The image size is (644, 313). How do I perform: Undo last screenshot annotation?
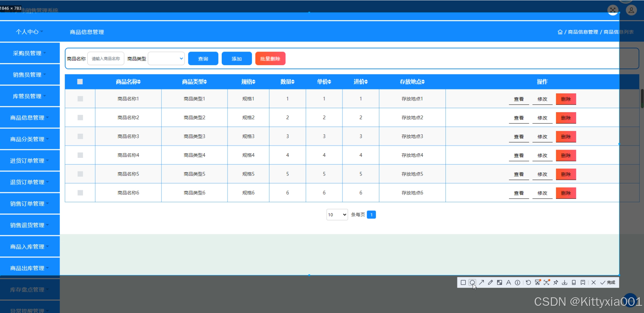tap(528, 282)
